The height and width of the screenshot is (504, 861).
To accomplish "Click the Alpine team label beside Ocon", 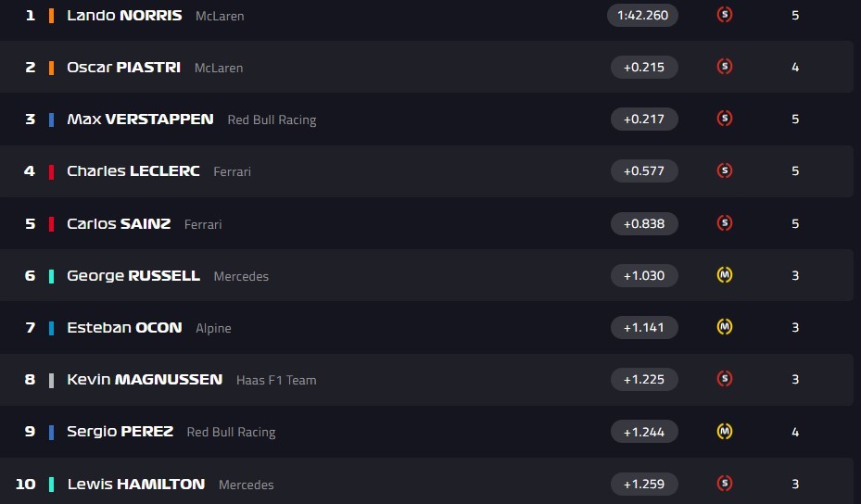I will click(x=213, y=328).
